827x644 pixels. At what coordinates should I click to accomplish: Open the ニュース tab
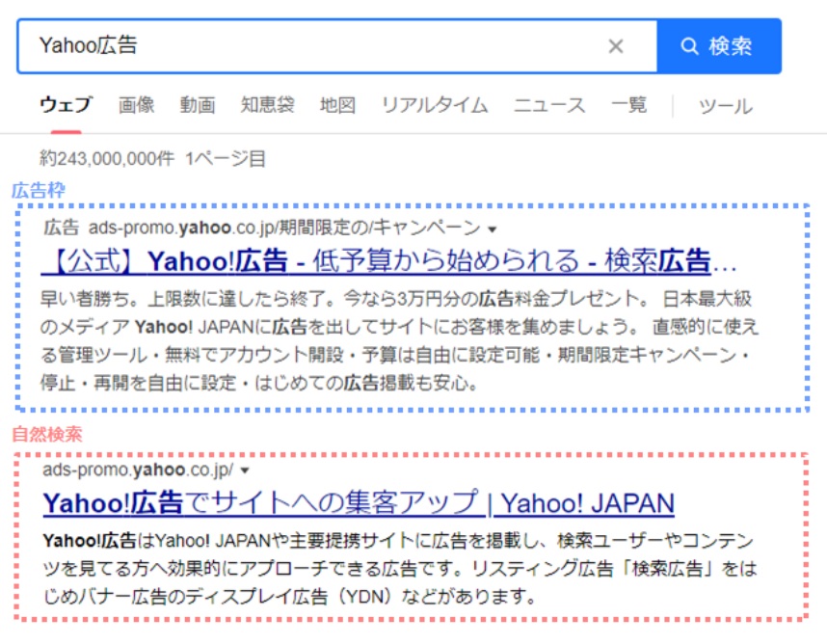549,105
